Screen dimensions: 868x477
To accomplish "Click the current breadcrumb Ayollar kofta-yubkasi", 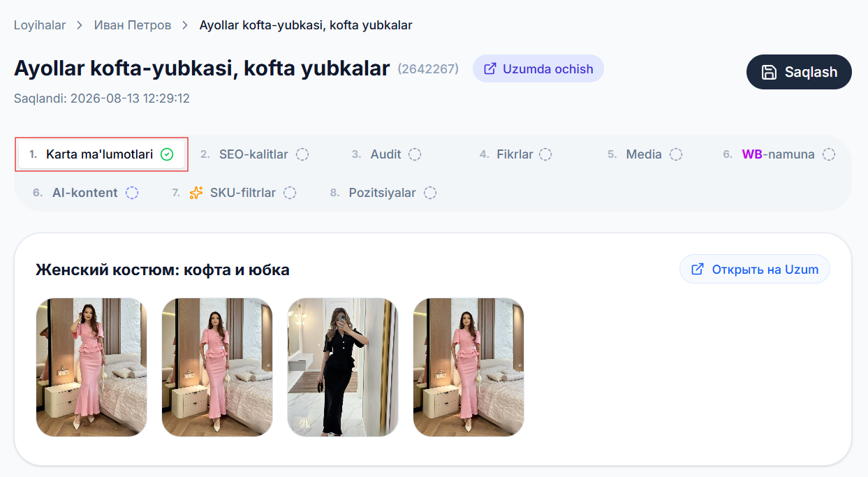I will (x=306, y=25).
